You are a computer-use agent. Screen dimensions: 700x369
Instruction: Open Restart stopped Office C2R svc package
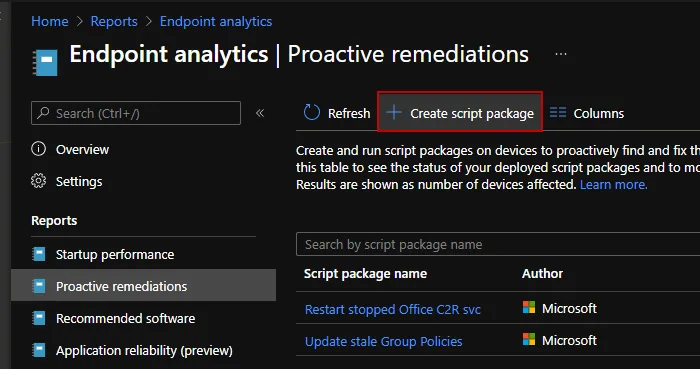coord(392,309)
